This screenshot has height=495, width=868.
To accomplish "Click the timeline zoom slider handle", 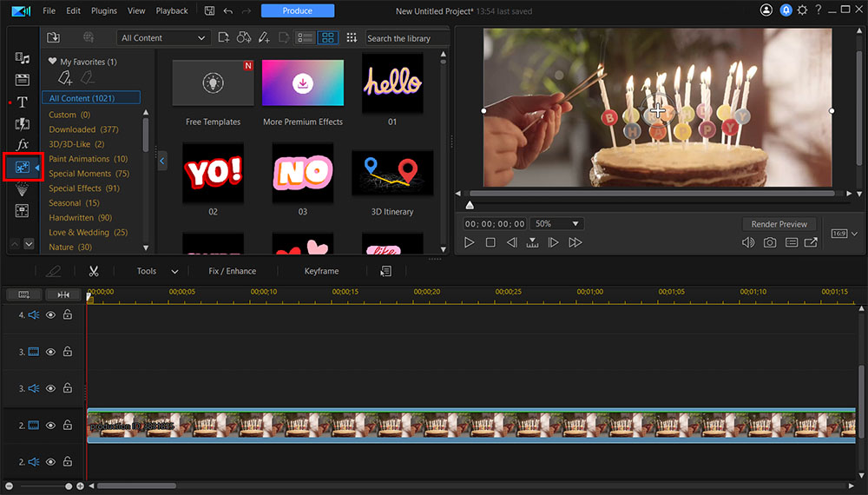I will [69, 485].
